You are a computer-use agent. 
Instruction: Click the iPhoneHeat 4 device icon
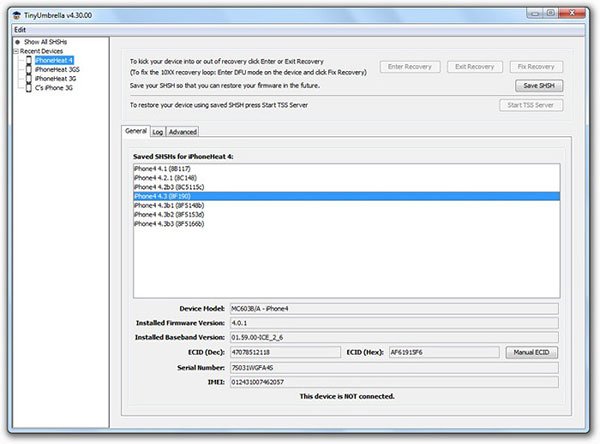pyautogui.click(x=29, y=60)
